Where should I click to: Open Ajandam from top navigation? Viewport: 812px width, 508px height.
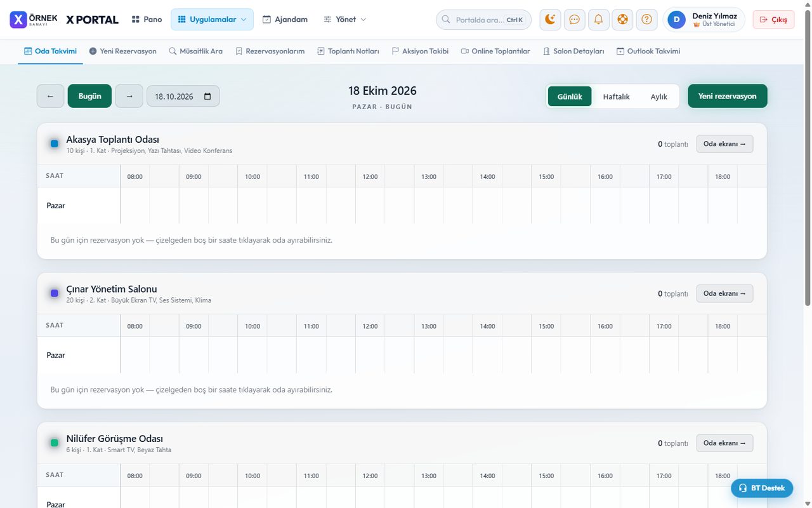pos(285,20)
